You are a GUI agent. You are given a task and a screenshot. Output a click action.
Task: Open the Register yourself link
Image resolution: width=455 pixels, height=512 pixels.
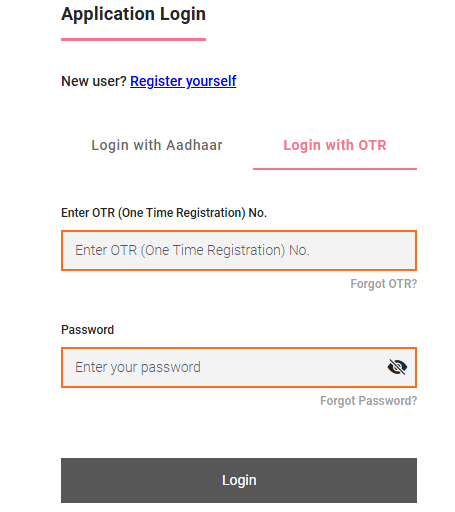click(x=183, y=81)
